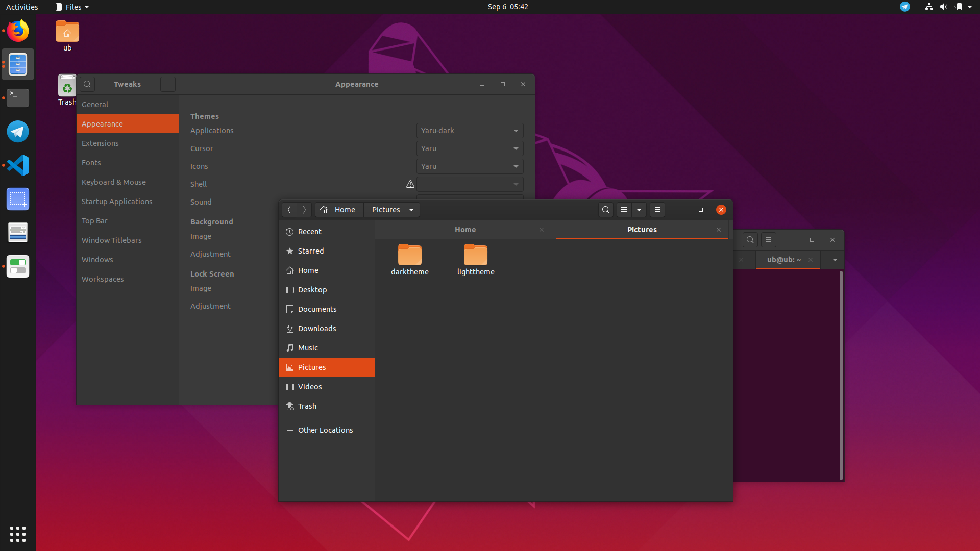The height and width of the screenshot is (551, 980).
Task: Click the Telegram icon in the dock
Action: [x=17, y=131]
